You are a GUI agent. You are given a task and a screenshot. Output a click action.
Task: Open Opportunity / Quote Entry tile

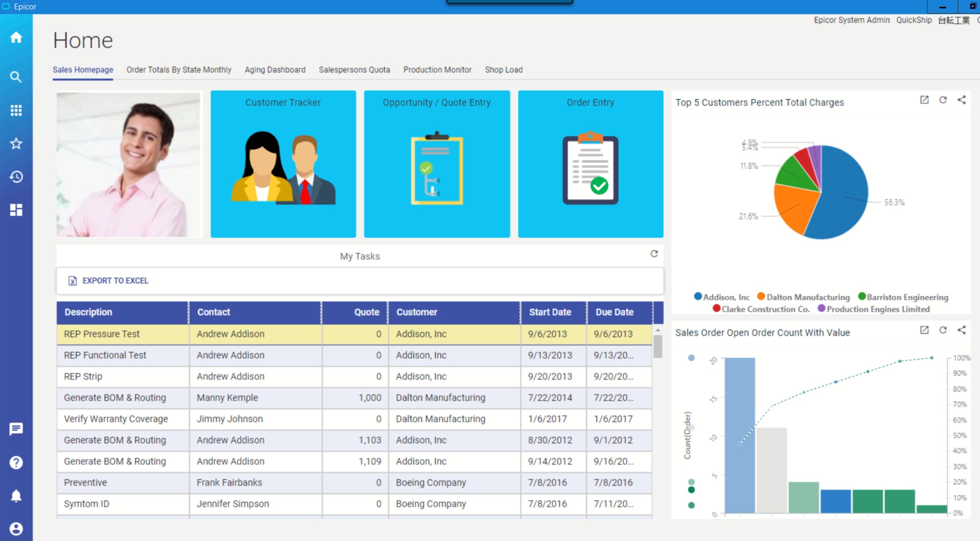point(437,164)
